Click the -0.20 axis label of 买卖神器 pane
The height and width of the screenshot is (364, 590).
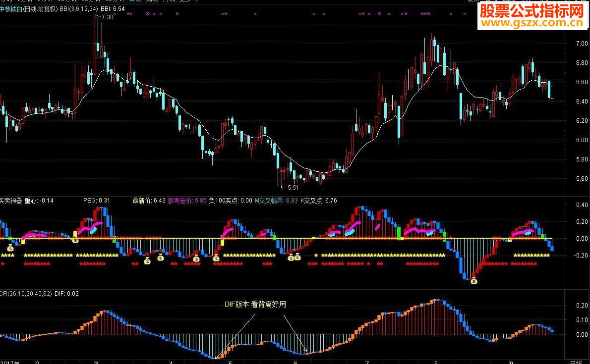tap(580, 256)
